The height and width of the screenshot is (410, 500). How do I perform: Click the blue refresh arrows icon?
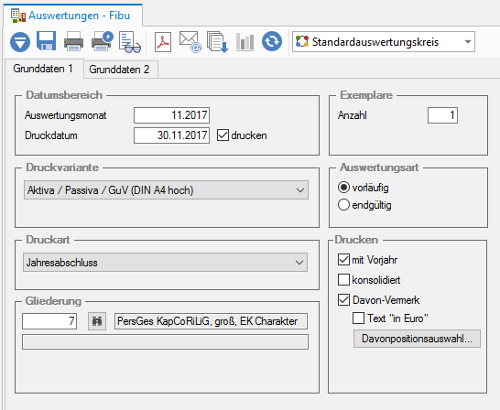tap(272, 41)
